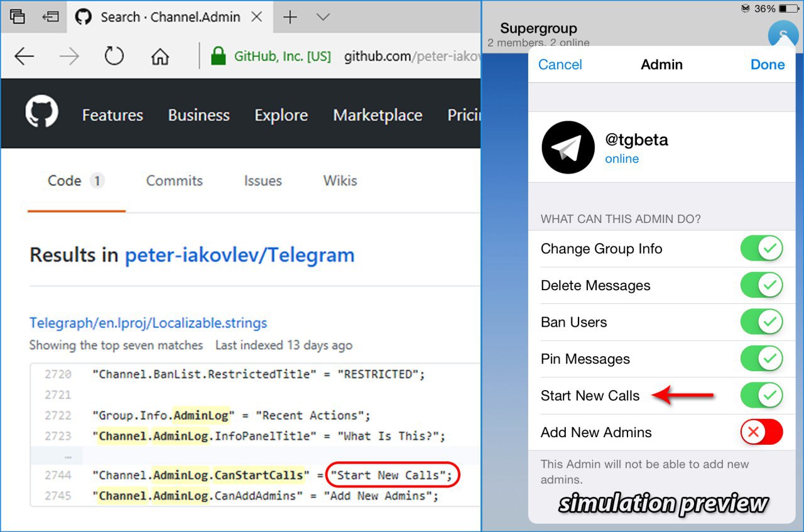Toggle the Start New Calls switch

(761, 396)
